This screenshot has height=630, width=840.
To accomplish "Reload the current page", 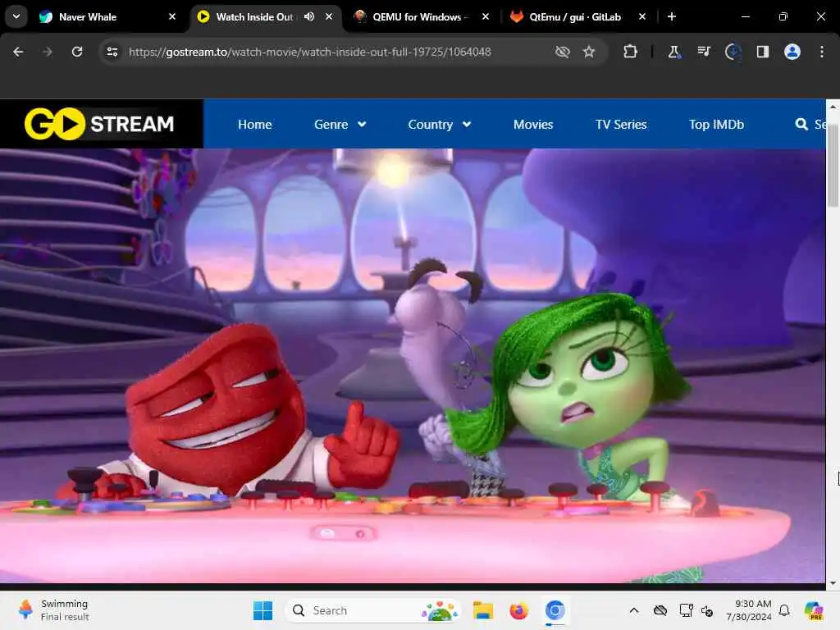I will pyautogui.click(x=77, y=52).
